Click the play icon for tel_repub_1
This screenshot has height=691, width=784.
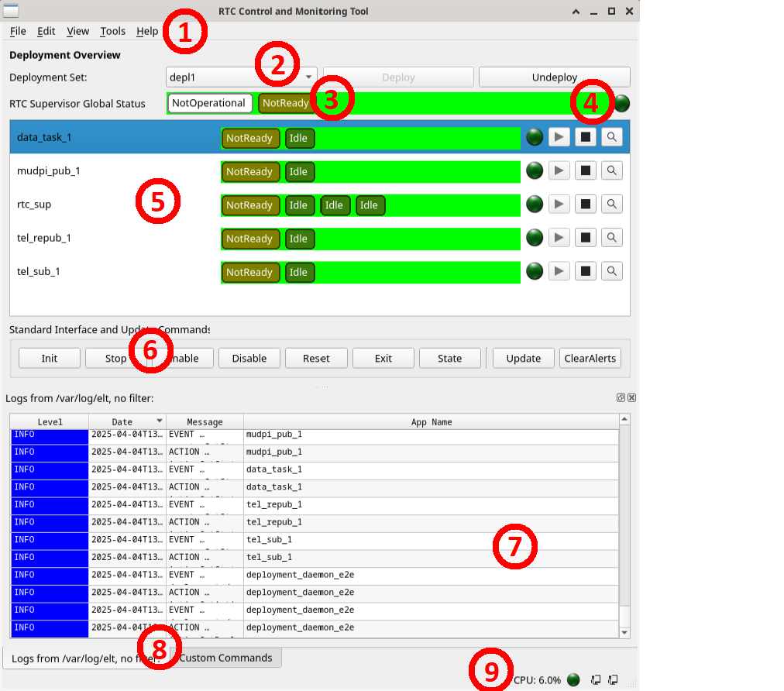click(559, 237)
